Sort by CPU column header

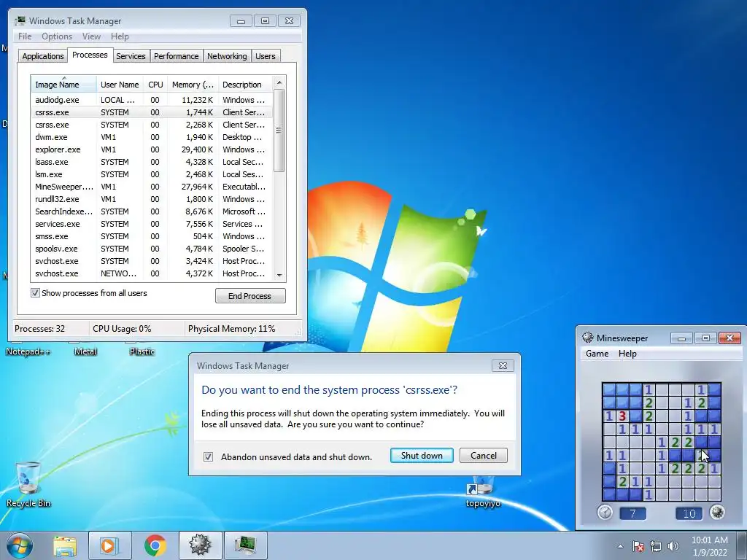155,85
